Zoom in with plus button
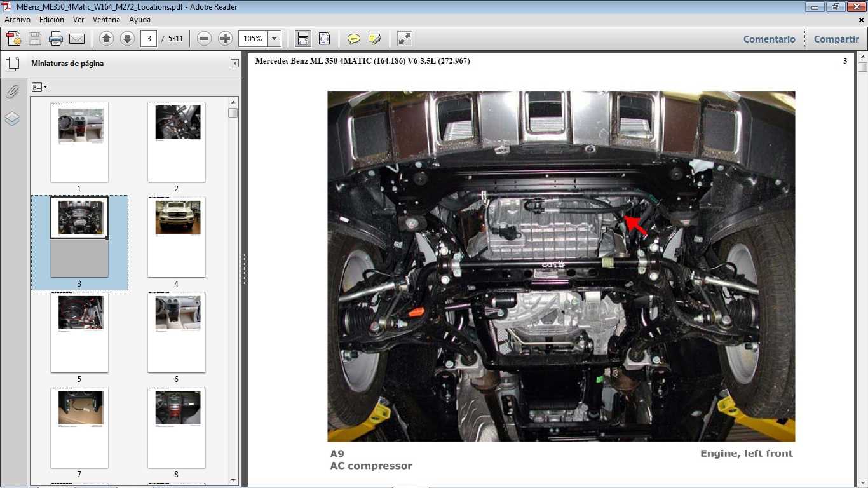This screenshot has height=488, width=868. tap(225, 39)
